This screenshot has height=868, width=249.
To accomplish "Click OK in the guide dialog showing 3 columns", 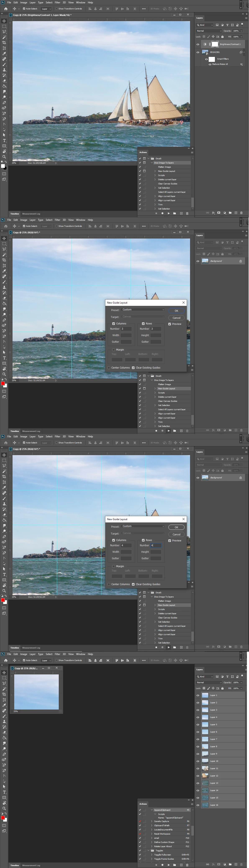I will [176, 311].
